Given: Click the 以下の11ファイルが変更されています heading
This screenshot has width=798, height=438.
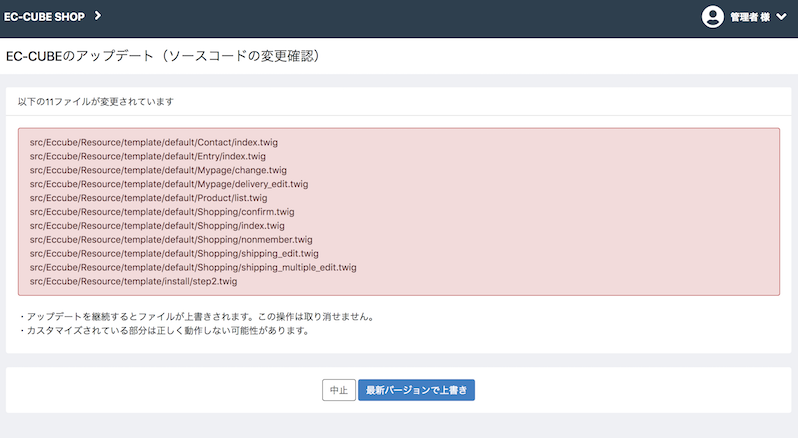Looking at the screenshot, I should pyautogui.click(x=96, y=102).
